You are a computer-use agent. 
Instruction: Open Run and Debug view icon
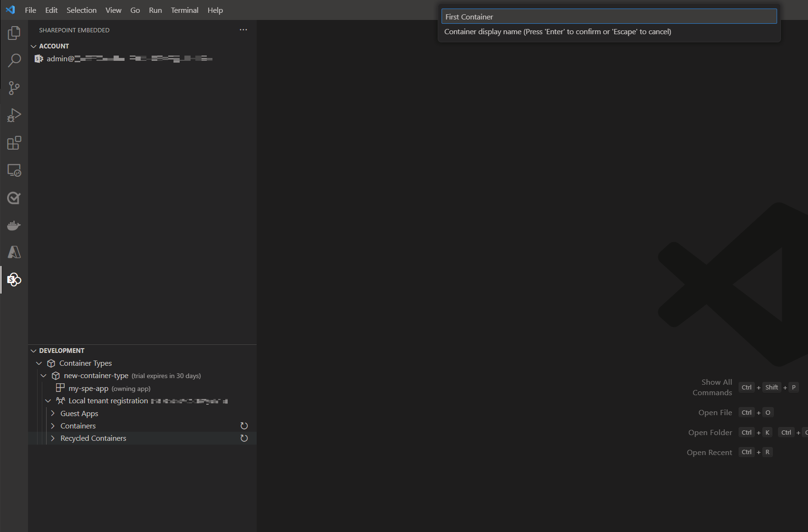[14, 115]
